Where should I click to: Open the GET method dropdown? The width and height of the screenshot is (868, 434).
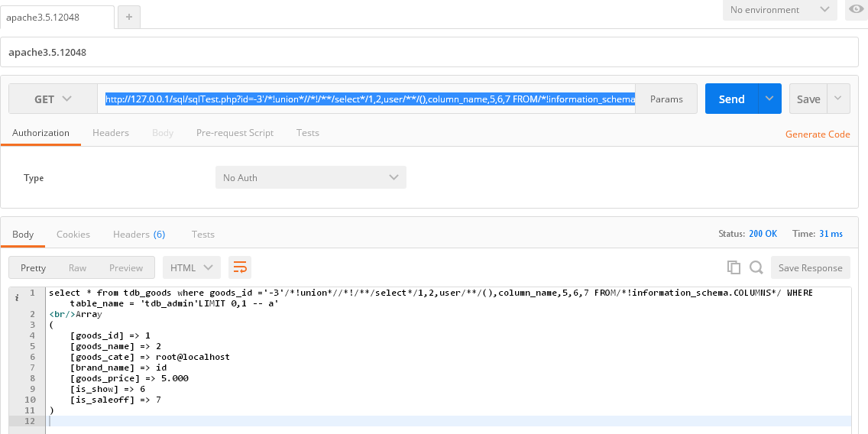coord(53,99)
